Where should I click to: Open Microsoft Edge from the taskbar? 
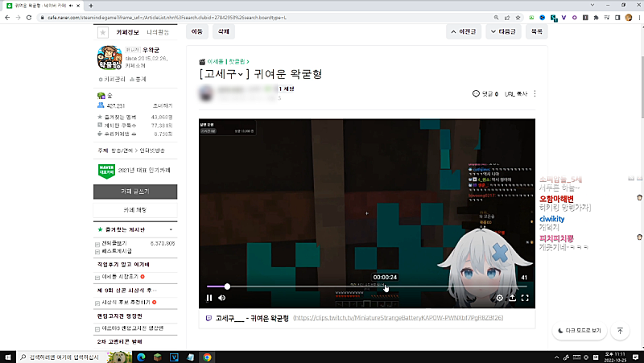[x=141, y=357]
